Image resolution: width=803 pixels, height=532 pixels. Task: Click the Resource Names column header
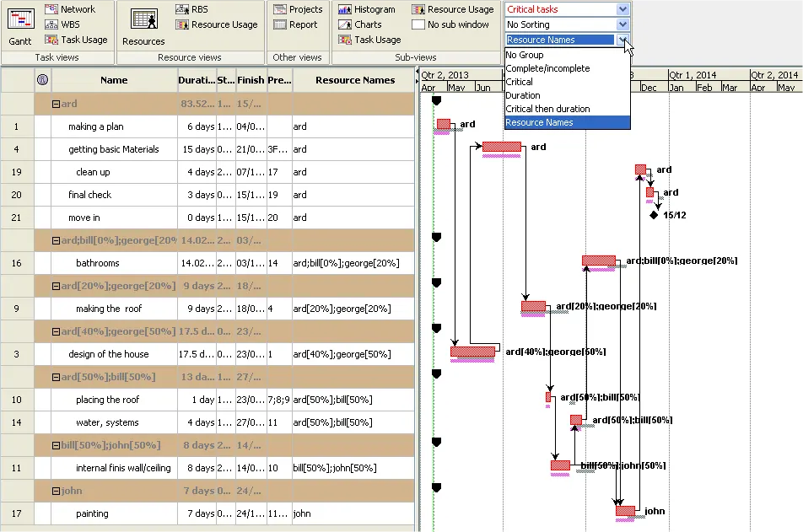click(x=355, y=80)
